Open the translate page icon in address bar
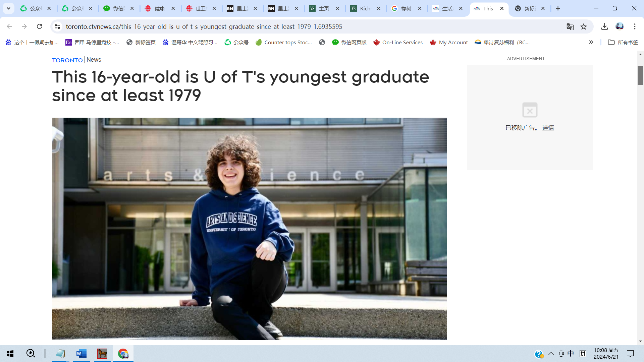Viewport: 644px width, 362px height. [570, 26]
